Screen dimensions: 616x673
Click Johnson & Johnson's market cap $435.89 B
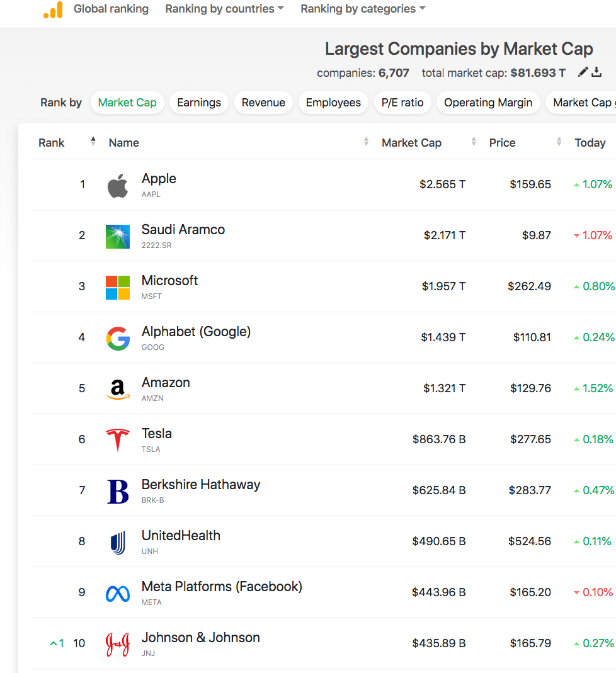point(439,643)
